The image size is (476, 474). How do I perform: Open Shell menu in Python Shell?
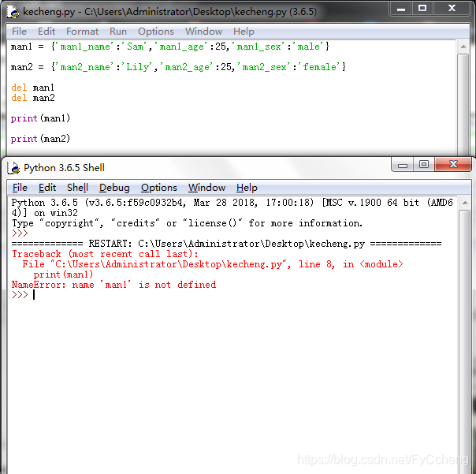77,188
